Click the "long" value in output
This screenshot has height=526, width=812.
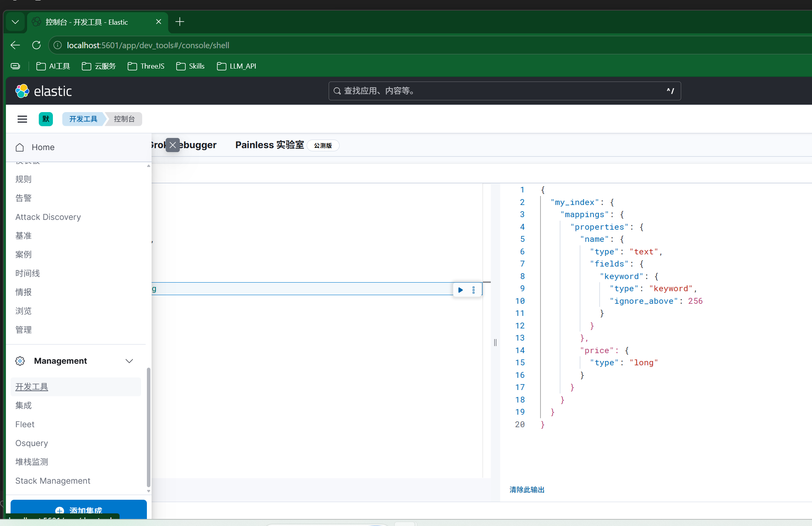pos(644,363)
